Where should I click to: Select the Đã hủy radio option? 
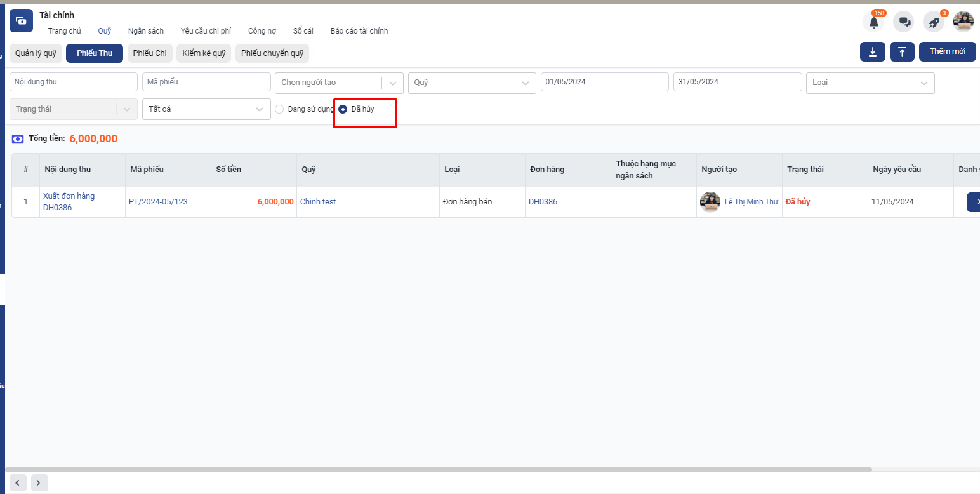tap(343, 109)
